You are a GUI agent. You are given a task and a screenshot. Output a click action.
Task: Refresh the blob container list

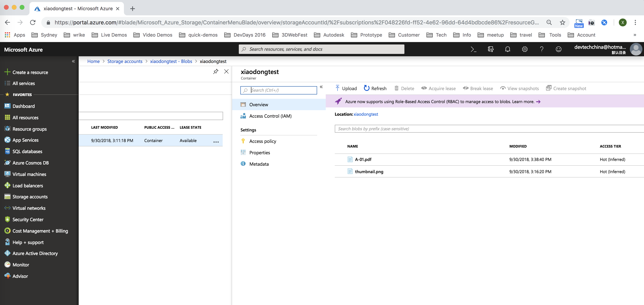tap(375, 88)
